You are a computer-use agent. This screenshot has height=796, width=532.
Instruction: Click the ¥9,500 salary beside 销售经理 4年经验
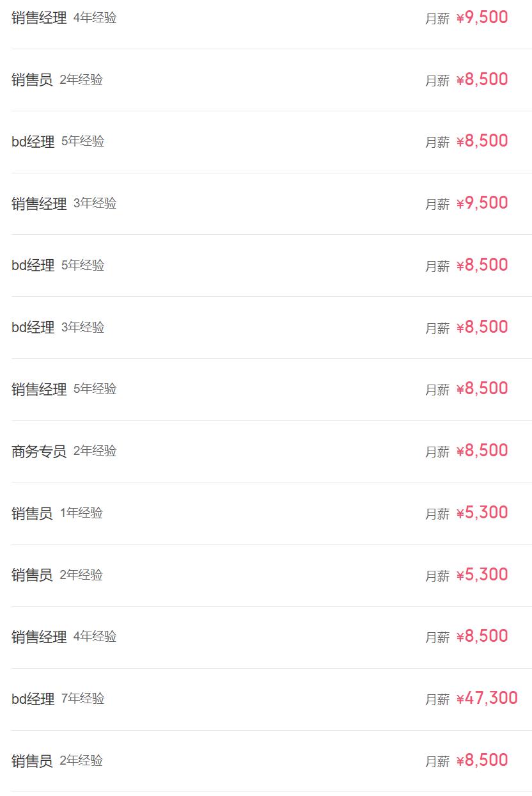[482, 18]
